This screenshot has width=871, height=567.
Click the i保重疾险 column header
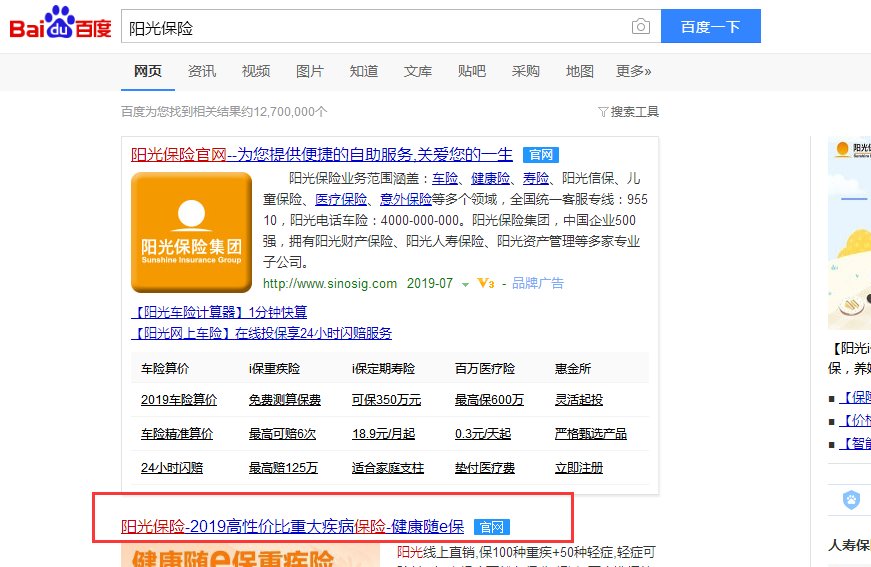pos(274,368)
